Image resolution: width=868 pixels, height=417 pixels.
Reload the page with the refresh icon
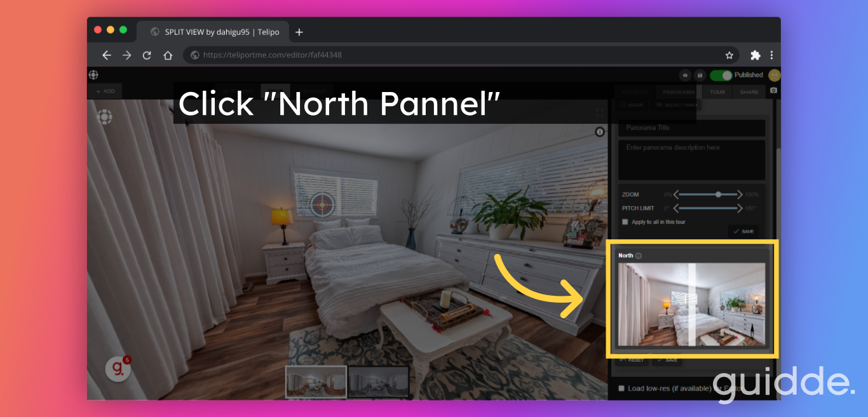(147, 55)
